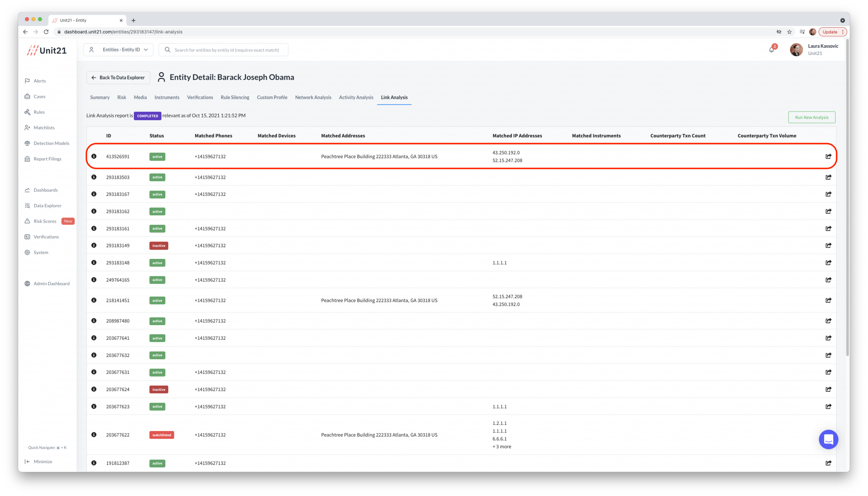Switch to Activity Analysis tab
868x496 pixels.
(x=356, y=97)
